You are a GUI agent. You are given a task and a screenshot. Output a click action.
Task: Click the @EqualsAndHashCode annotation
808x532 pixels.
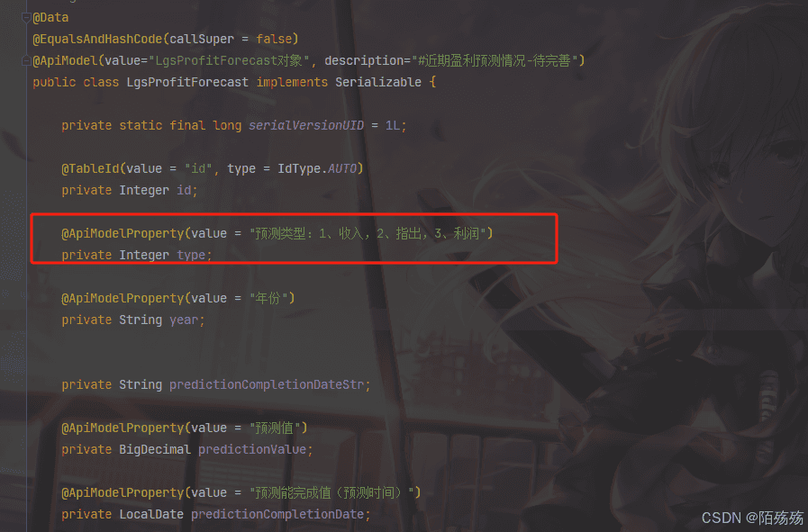point(98,39)
